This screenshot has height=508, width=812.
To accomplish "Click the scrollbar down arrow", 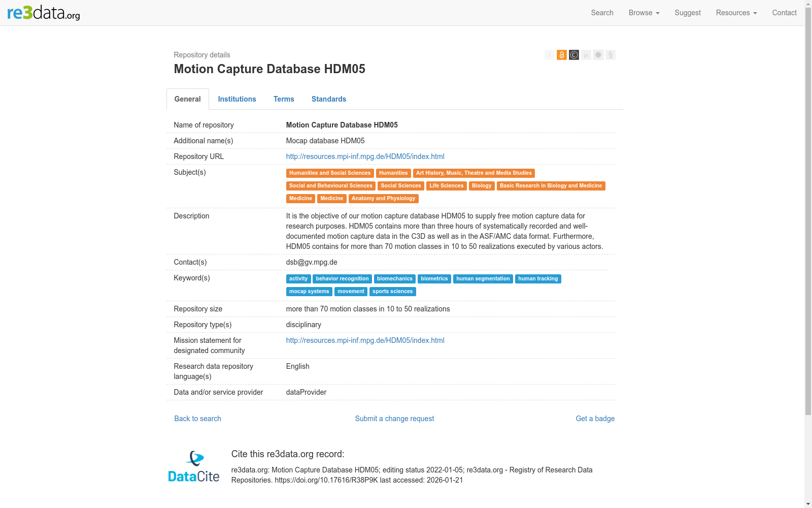I will [808, 504].
